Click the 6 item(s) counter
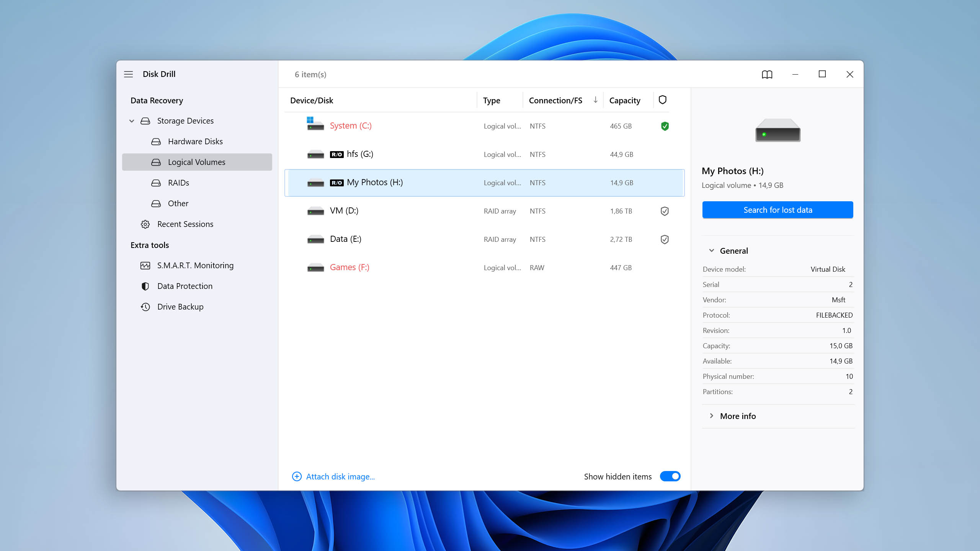Screen dimensions: 980x551 click(x=310, y=75)
